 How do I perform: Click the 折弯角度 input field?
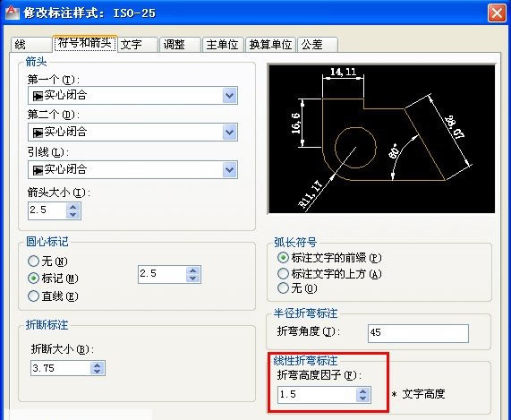tap(418, 333)
